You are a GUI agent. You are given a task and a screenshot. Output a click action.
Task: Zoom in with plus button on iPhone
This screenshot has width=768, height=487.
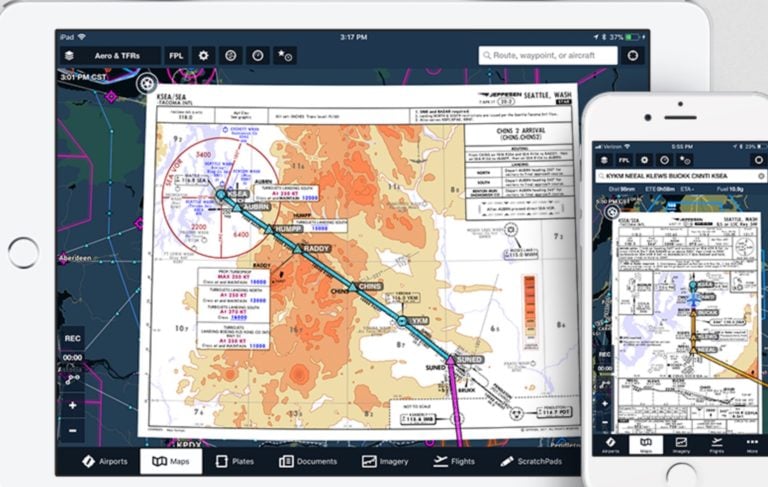[605, 404]
